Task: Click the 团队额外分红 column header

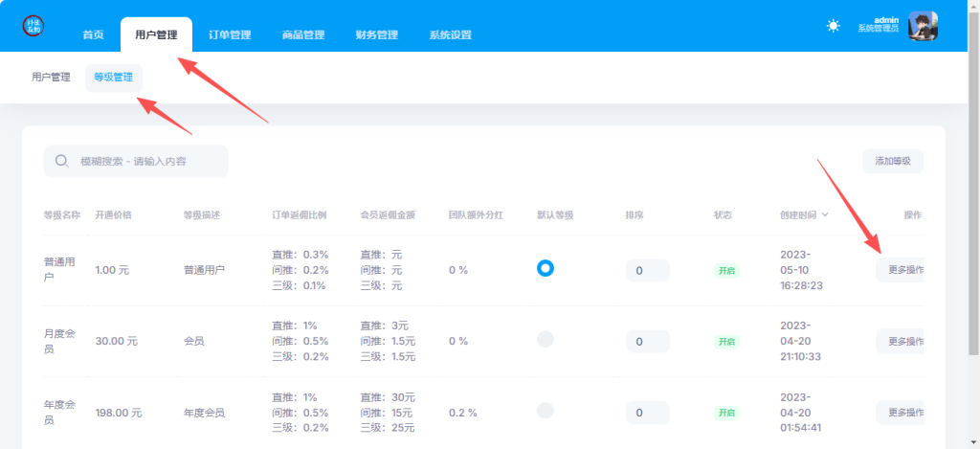Action: point(477,214)
